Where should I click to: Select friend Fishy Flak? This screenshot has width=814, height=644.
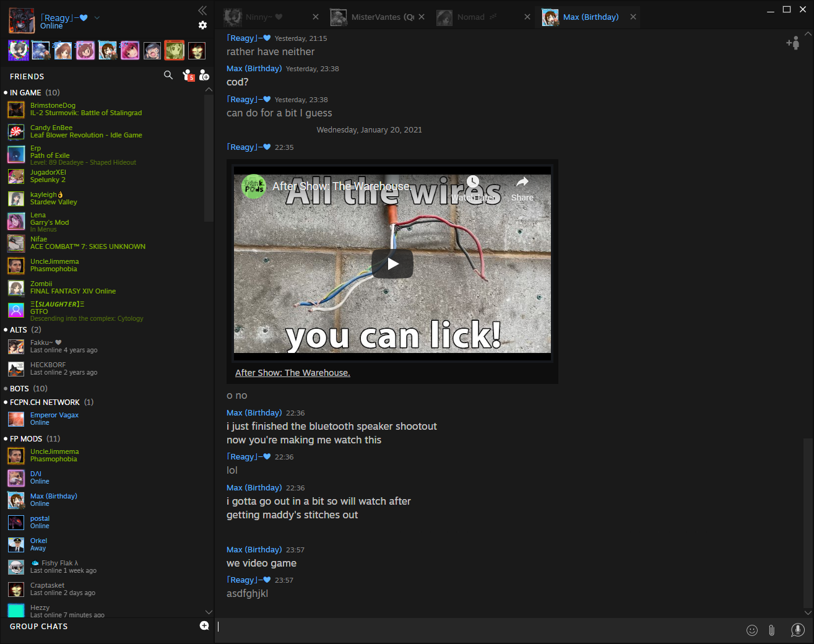point(105,567)
